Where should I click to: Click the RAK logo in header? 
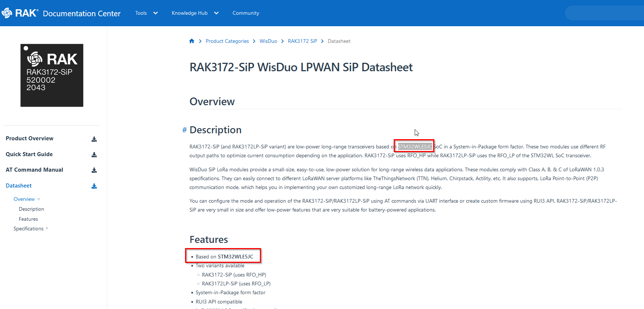(x=20, y=13)
